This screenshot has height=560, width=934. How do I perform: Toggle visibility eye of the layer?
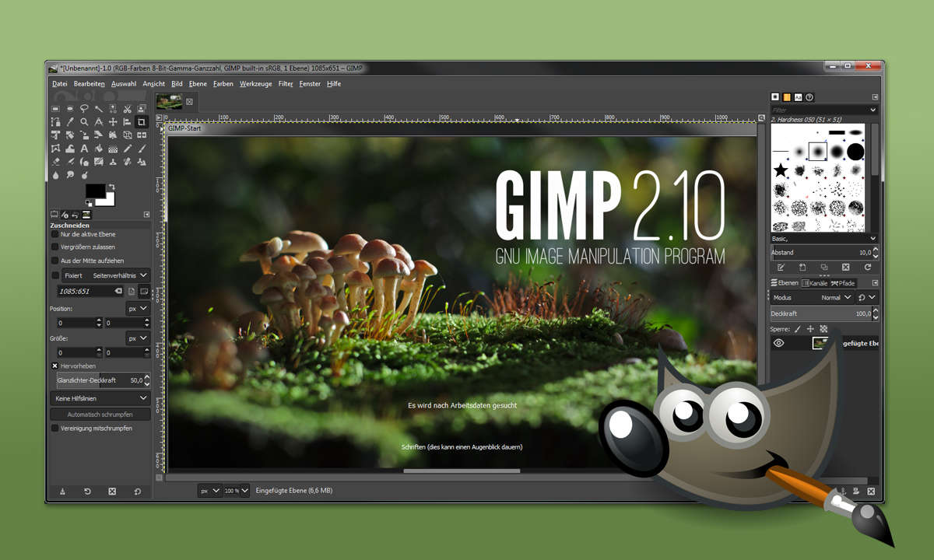click(x=778, y=343)
